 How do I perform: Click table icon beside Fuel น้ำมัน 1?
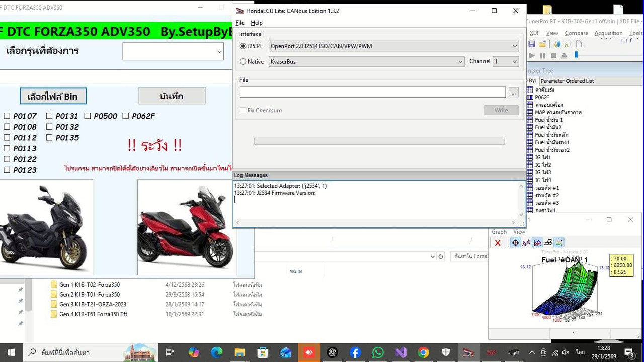coord(530,120)
